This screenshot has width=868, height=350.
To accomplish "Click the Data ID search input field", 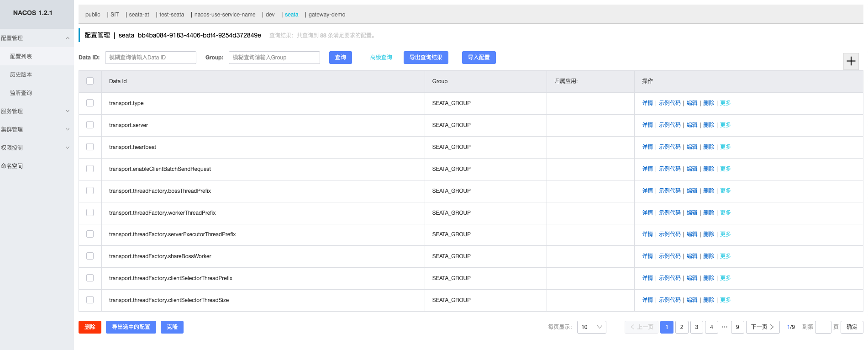I will [150, 58].
